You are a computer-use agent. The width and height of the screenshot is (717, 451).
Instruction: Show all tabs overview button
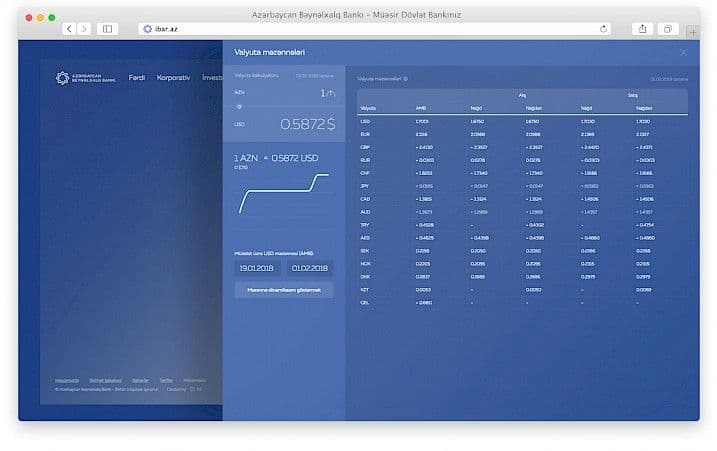coord(668,29)
